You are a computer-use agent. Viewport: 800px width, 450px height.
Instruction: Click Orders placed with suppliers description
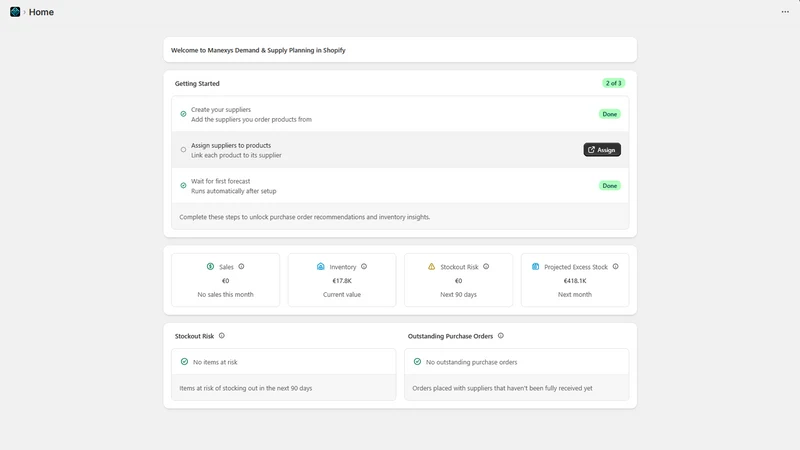503,388
